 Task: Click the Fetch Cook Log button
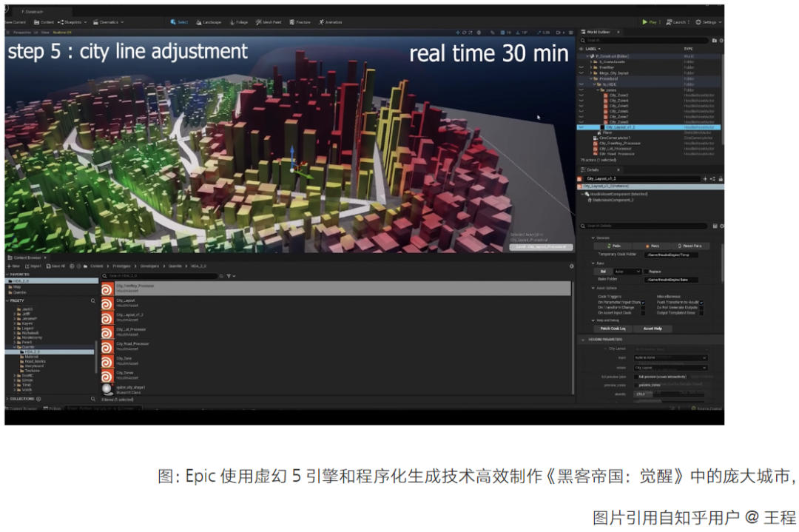(613, 329)
